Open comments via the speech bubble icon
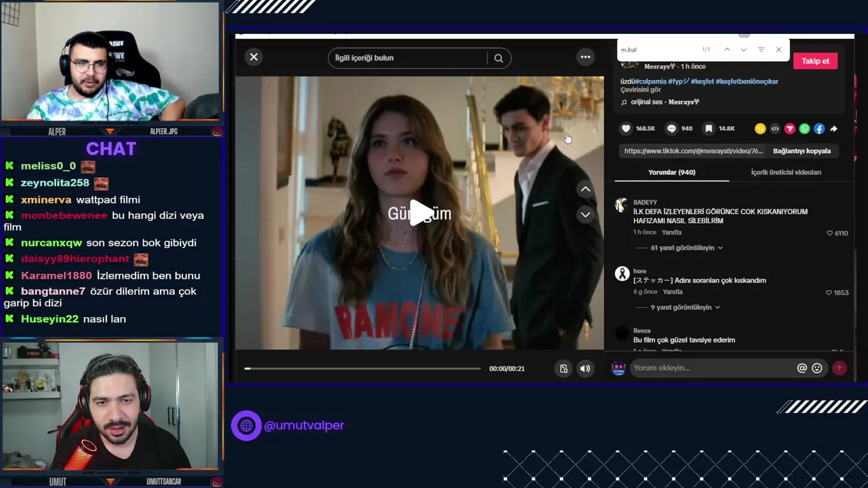Screen dimensions: 868x488 tap(671, 129)
